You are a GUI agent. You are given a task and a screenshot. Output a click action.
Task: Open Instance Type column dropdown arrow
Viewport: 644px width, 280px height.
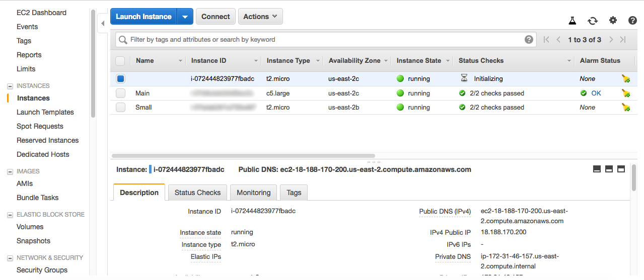coord(318,61)
